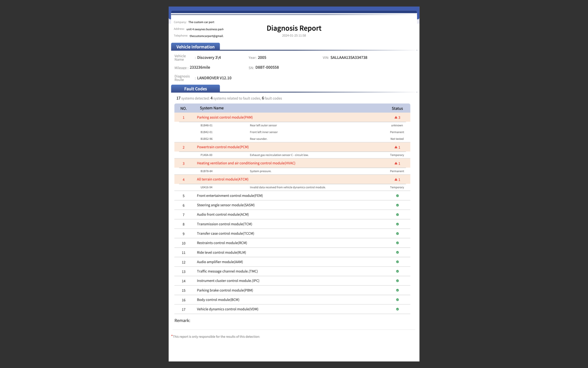
Task: Click green check for Audio front control module
Action: 397,215
